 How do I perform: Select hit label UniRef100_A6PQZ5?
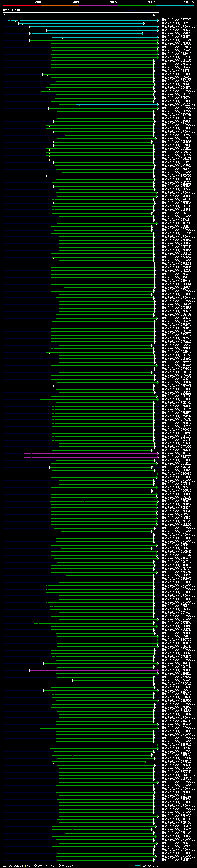click(x=176, y=501)
